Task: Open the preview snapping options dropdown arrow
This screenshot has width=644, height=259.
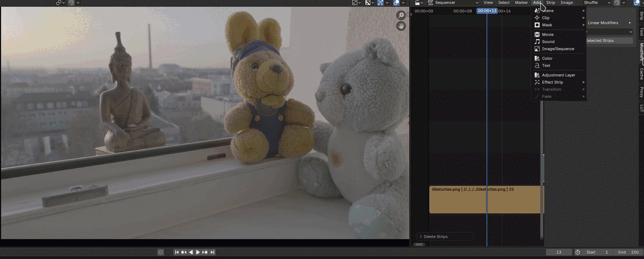Action: pos(78,3)
